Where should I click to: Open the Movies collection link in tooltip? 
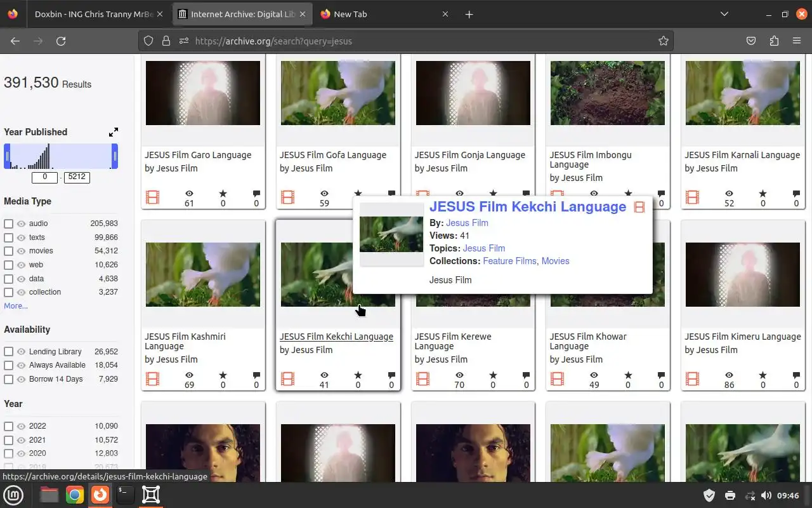pos(555,261)
